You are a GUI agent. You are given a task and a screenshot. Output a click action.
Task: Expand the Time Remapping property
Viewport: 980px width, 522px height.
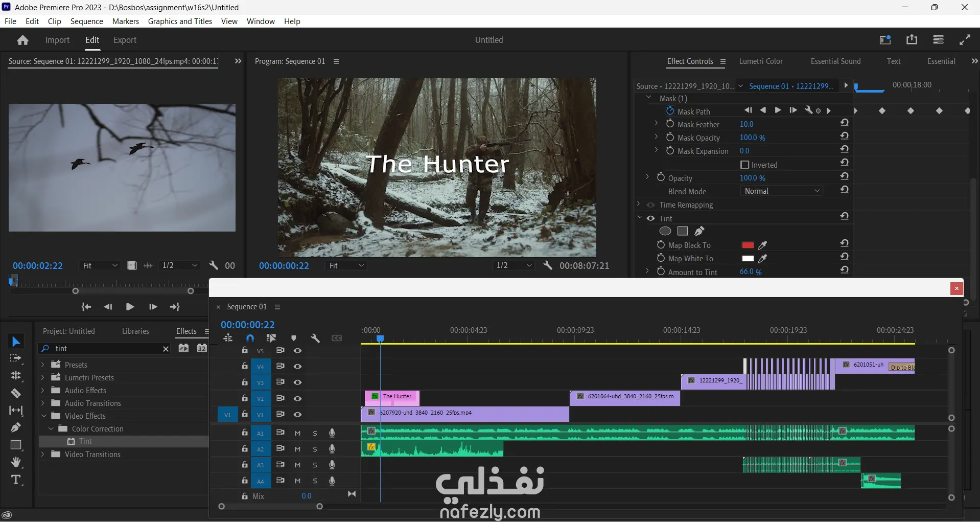[x=639, y=204]
